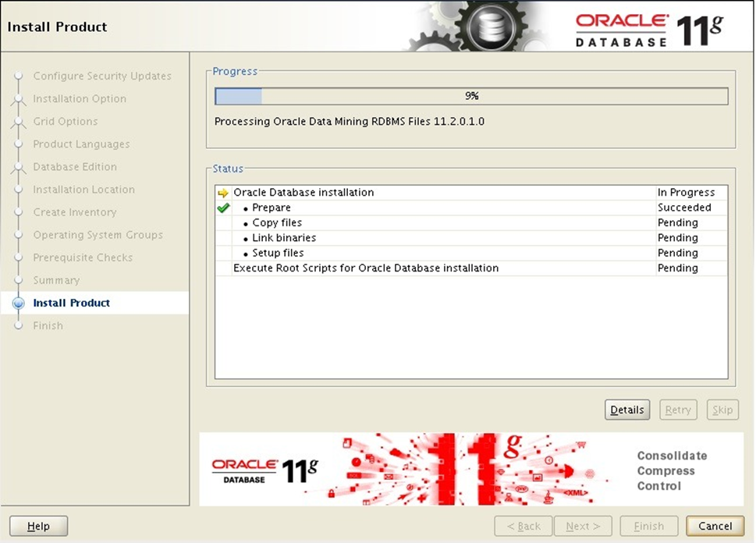Click the Finish step bullet icon
This screenshot has height=543, width=756.
tap(18, 325)
